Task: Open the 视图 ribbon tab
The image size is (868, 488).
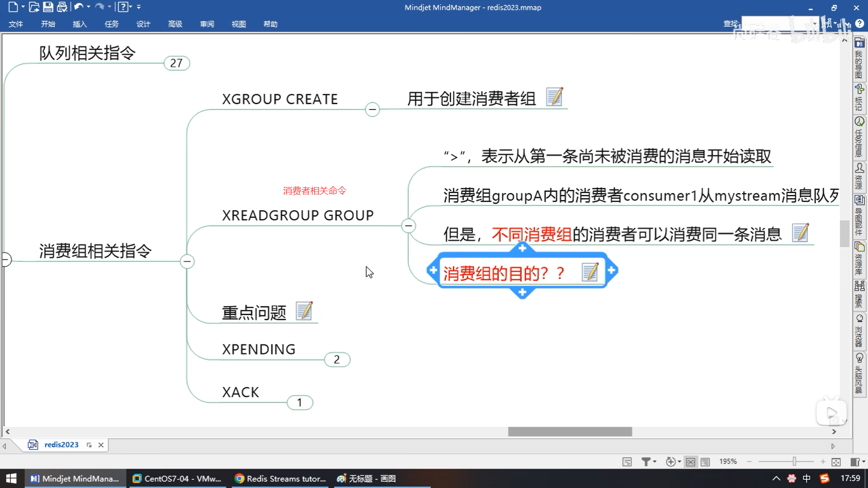Action: [238, 24]
